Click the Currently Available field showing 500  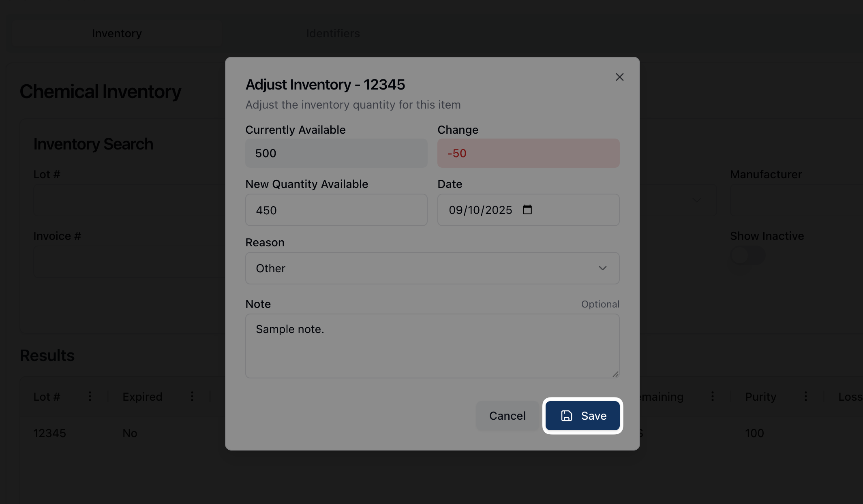click(x=336, y=153)
